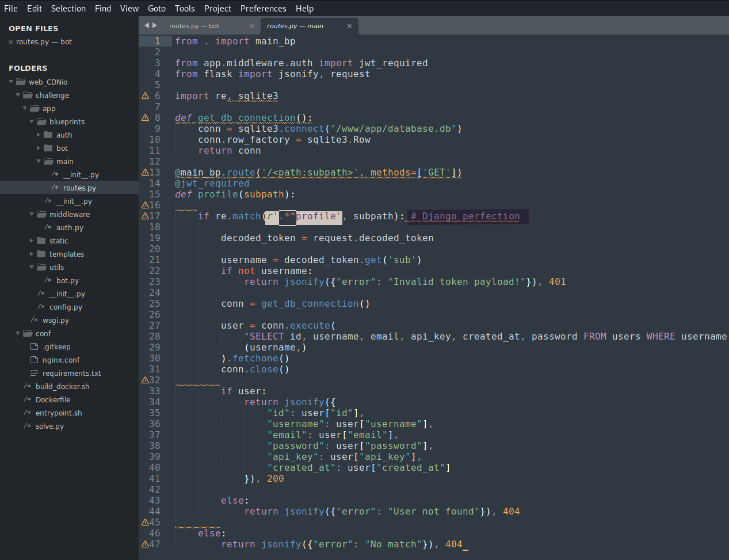This screenshot has width=729, height=560.
Task: Close the routes.py — bot tab
Action: click(x=251, y=26)
